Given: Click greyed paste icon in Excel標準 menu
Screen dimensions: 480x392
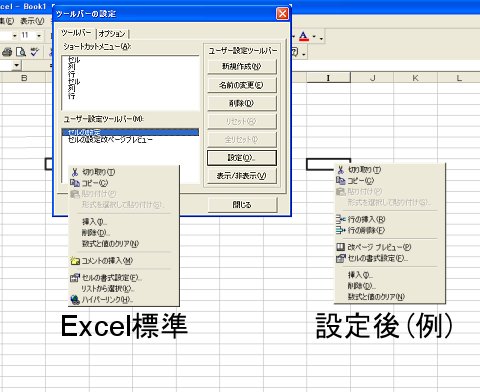Looking at the screenshot, I should point(75,194).
